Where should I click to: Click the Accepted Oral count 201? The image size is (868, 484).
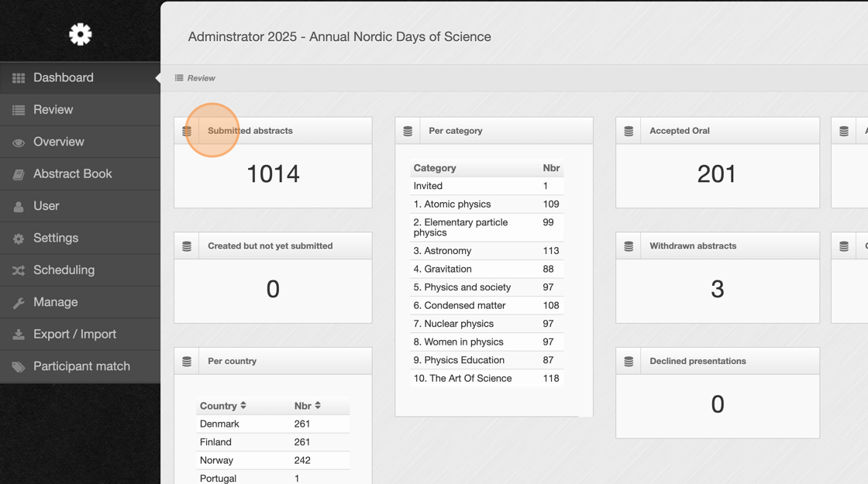716,174
